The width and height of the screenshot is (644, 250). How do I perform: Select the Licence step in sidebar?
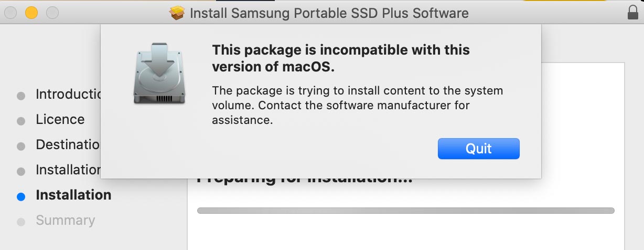pos(60,120)
